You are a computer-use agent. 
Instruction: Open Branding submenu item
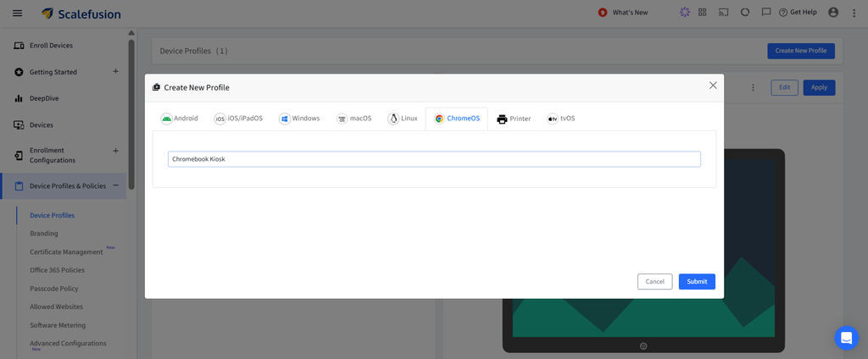pyautogui.click(x=44, y=234)
